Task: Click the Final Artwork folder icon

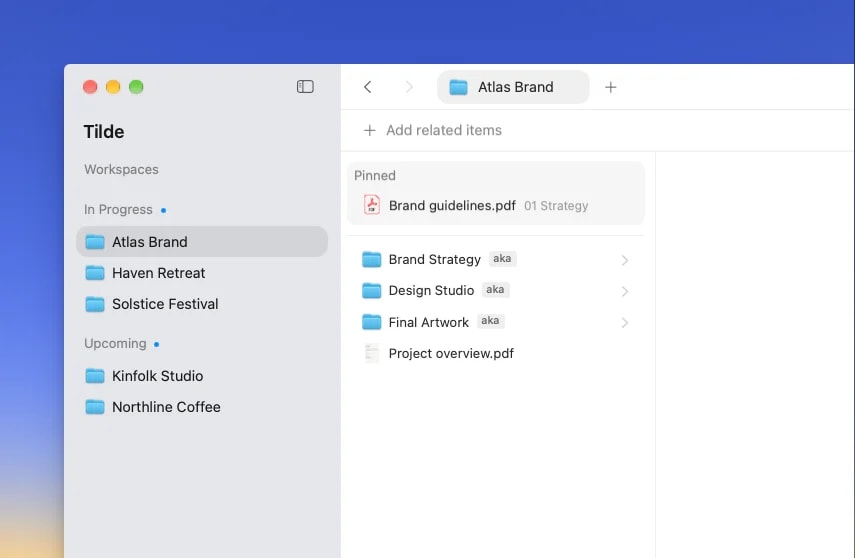Action: tap(372, 322)
